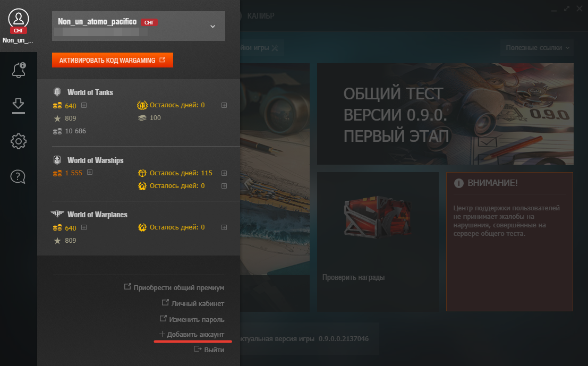This screenshot has width=588, height=366.
Task: Click the gold coins icon under World of Tanks
Action: pos(57,106)
